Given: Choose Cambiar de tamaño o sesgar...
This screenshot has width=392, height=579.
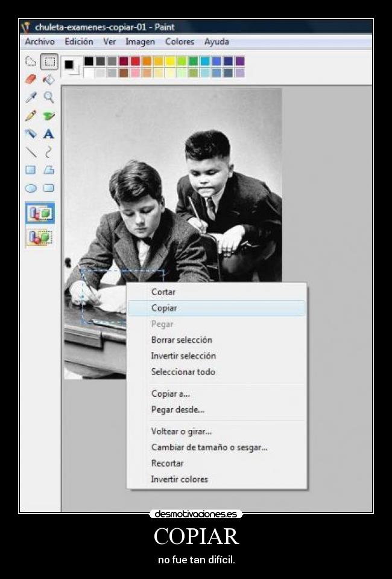Looking at the screenshot, I should tap(217, 447).
